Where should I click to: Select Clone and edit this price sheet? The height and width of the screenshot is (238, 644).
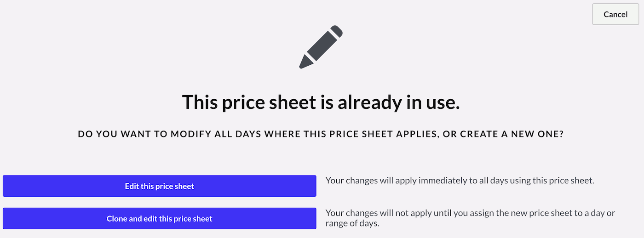pyautogui.click(x=160, y=218)
